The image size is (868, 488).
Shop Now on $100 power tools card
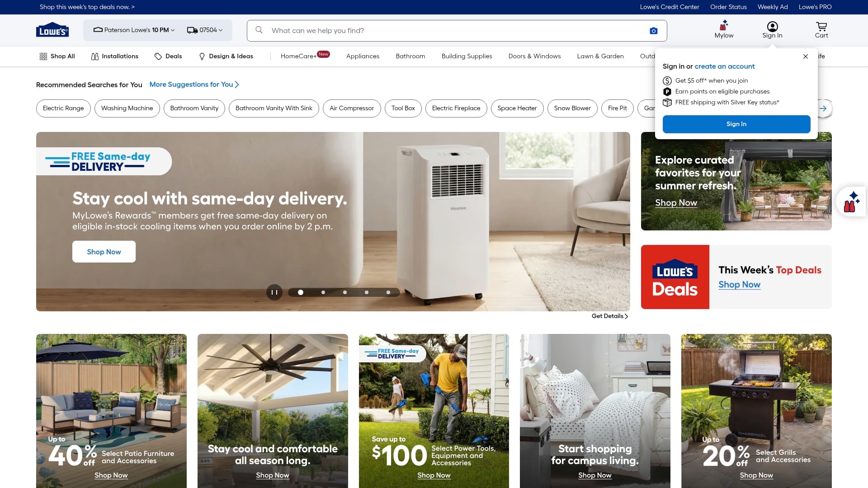point(434,475)
